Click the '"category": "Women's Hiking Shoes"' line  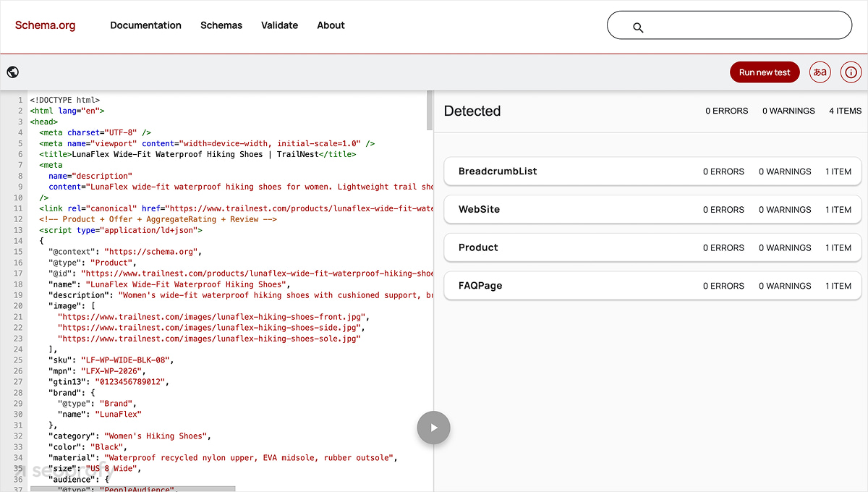[x=130, y=436]
